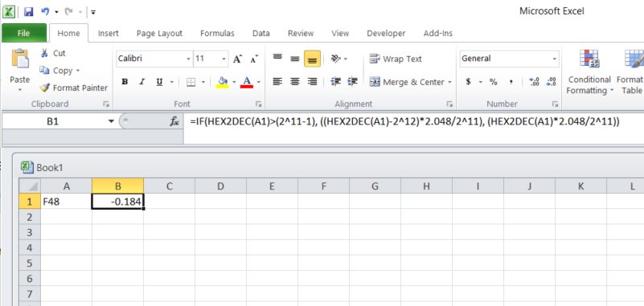Click the Accounting dollar format icon
Screen dimensions: 644x306
[468, 82]
